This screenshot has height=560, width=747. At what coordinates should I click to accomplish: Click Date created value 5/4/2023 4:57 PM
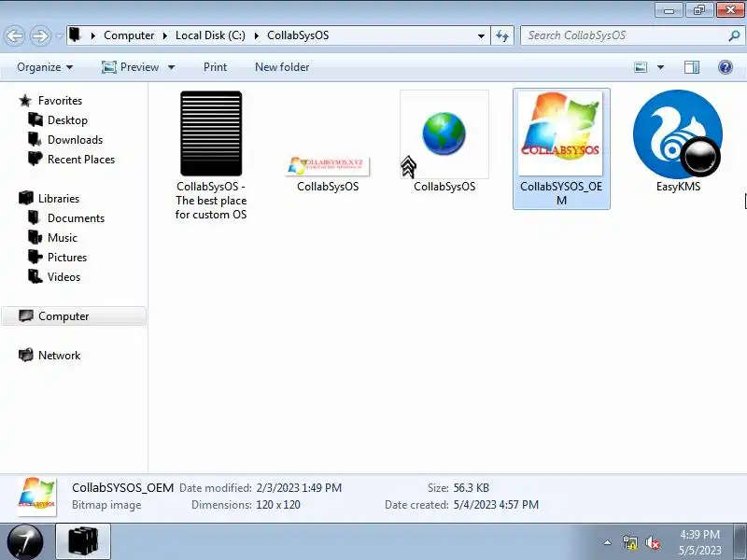[496, 505]
